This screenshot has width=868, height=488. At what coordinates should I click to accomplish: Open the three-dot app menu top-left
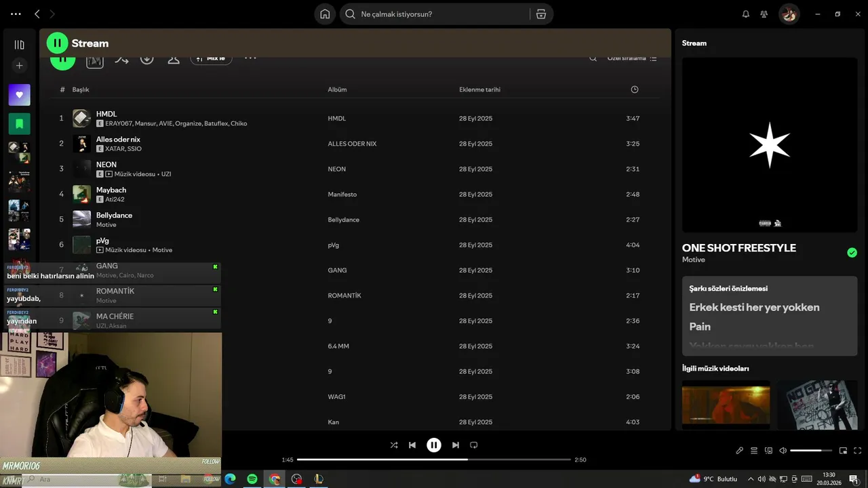16,14
